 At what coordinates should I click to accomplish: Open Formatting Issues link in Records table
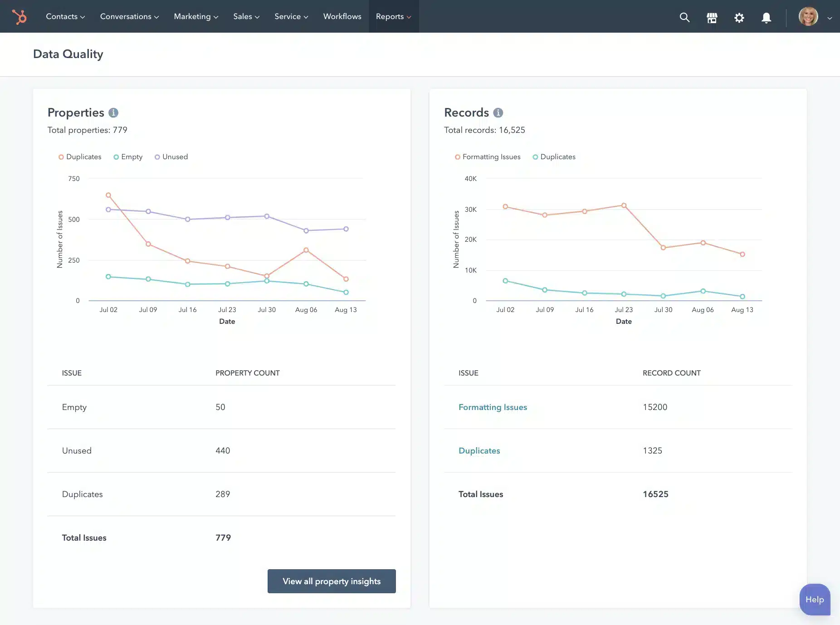493,407
